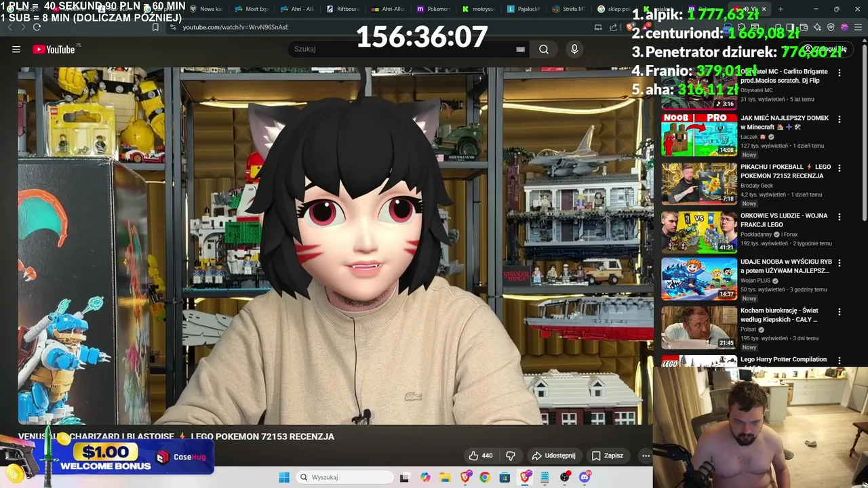Open the Kiepscy 21:45 video thumbnail

699,327
